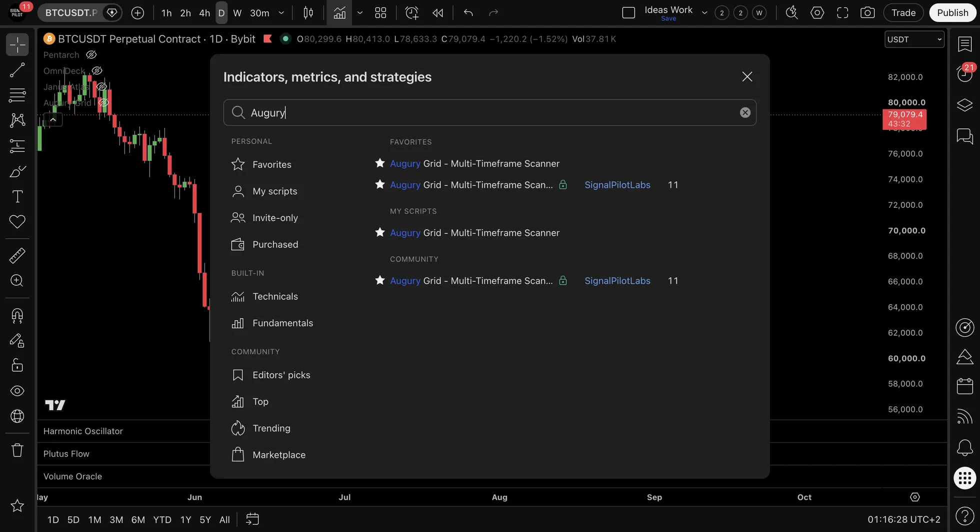Take a chart snapshot with camera icon
Viewport: 980px width, 532px height.
(x=867, y=12)
